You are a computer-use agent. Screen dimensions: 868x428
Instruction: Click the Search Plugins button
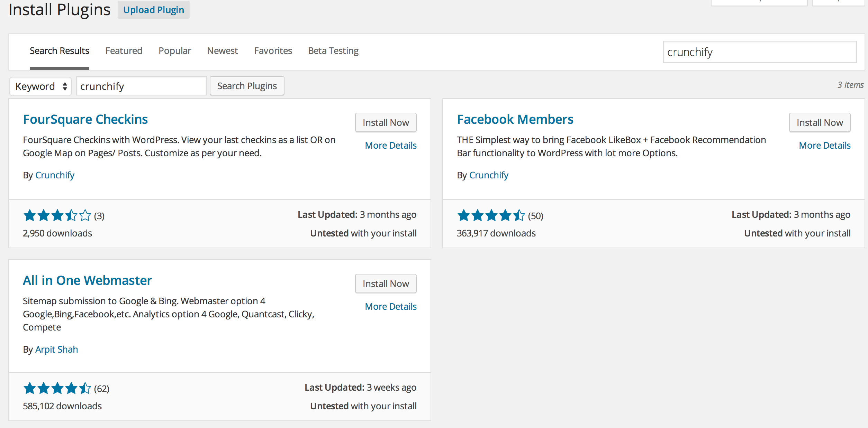[x=247, y=86]
